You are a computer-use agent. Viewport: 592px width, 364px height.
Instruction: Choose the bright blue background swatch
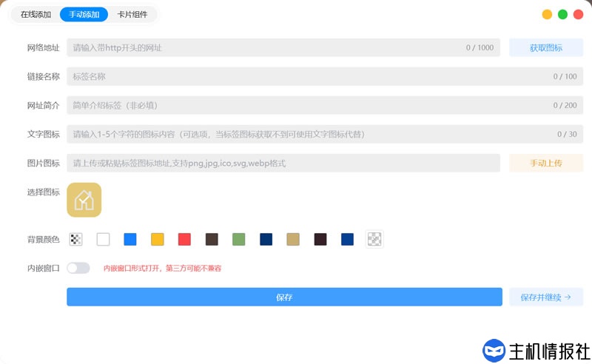(130, 239)
